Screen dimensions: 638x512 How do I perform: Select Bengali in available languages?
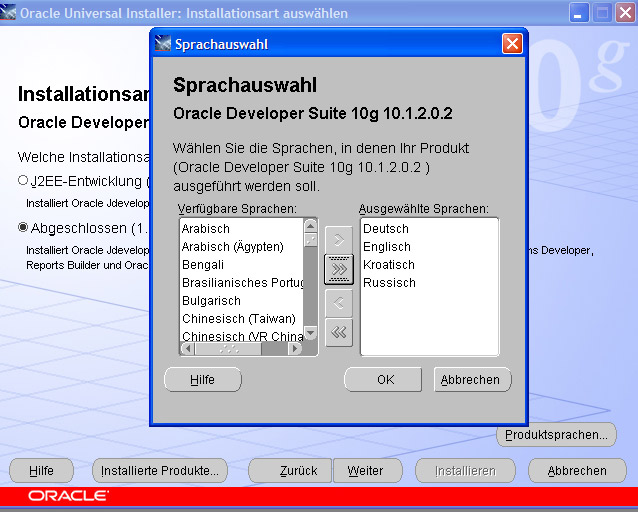coord(242,265)
